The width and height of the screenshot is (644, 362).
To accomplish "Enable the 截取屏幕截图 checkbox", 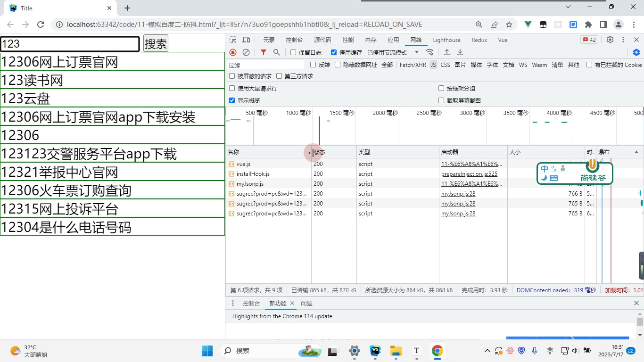I will 441,100.
